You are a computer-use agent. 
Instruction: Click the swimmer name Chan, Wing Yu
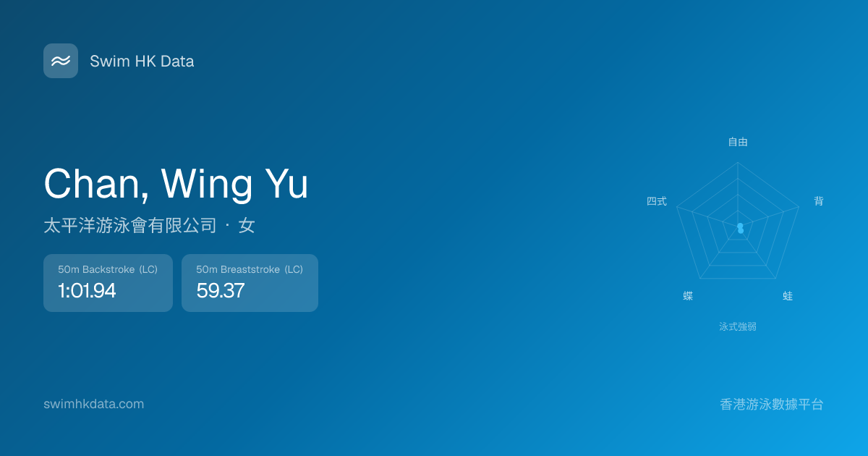(176, 184)
